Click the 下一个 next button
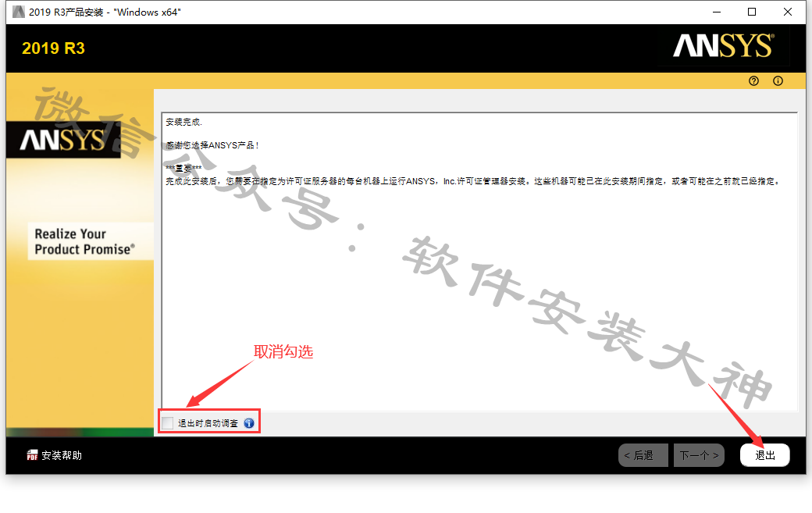The image size is (812, 513). [699, 455]
